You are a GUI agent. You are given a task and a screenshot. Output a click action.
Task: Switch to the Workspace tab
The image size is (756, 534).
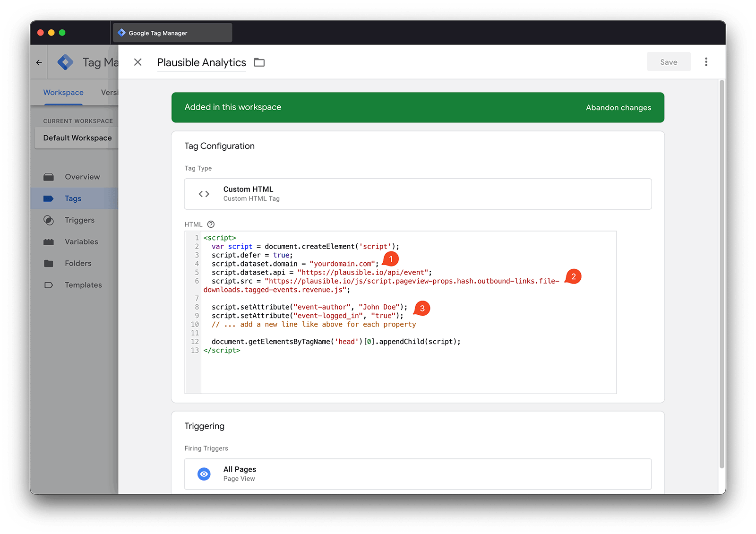(63, 93)
